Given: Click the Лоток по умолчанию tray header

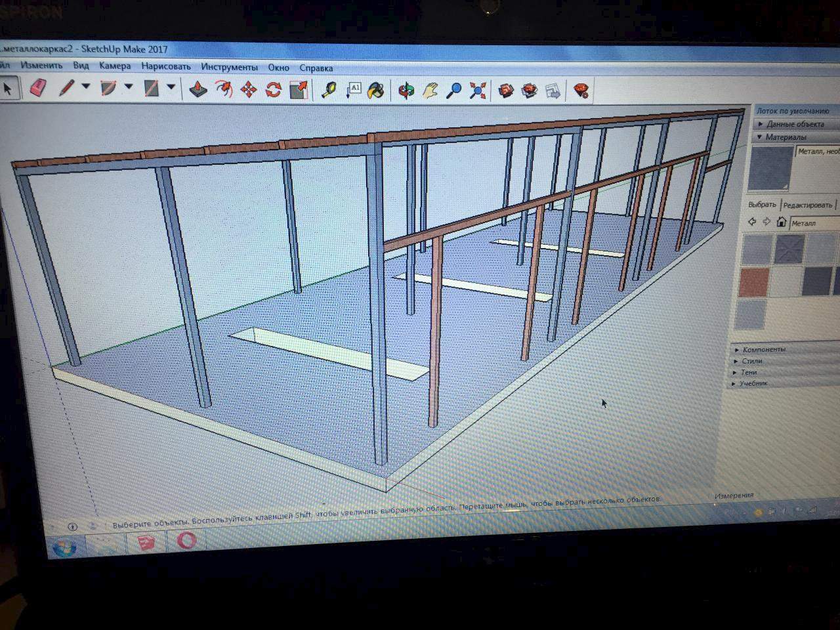Looking at the screenshot, I should pyautogui.click(x=796, y=111).
